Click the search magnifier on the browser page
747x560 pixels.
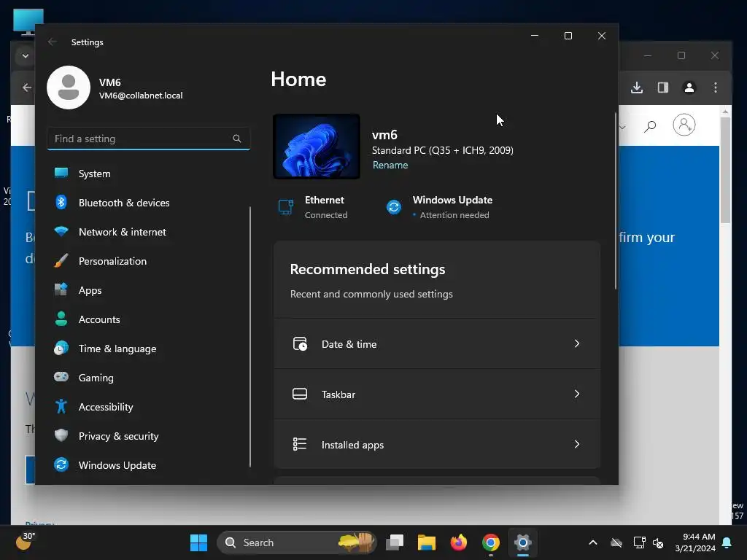point(650,126)
